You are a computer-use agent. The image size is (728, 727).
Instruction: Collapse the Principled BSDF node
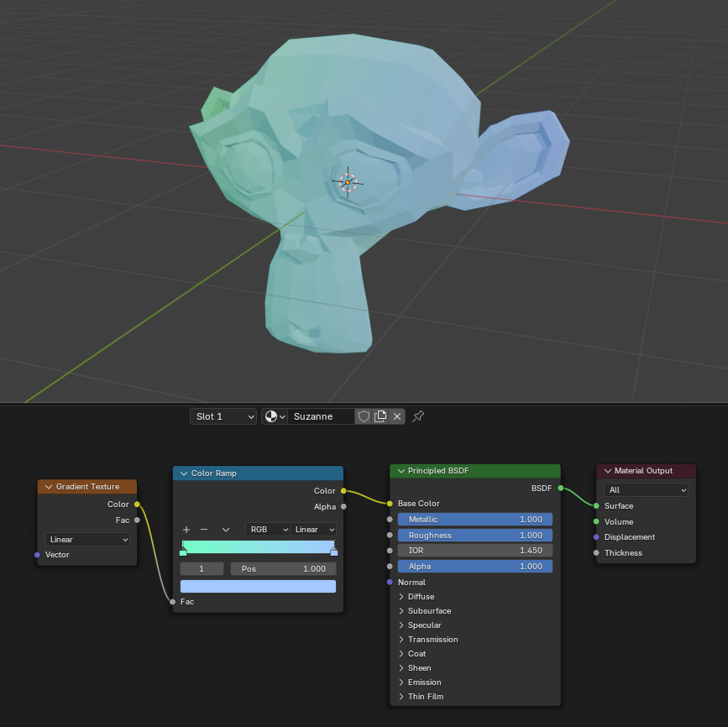pyautogui.click(x=401, y=471)
